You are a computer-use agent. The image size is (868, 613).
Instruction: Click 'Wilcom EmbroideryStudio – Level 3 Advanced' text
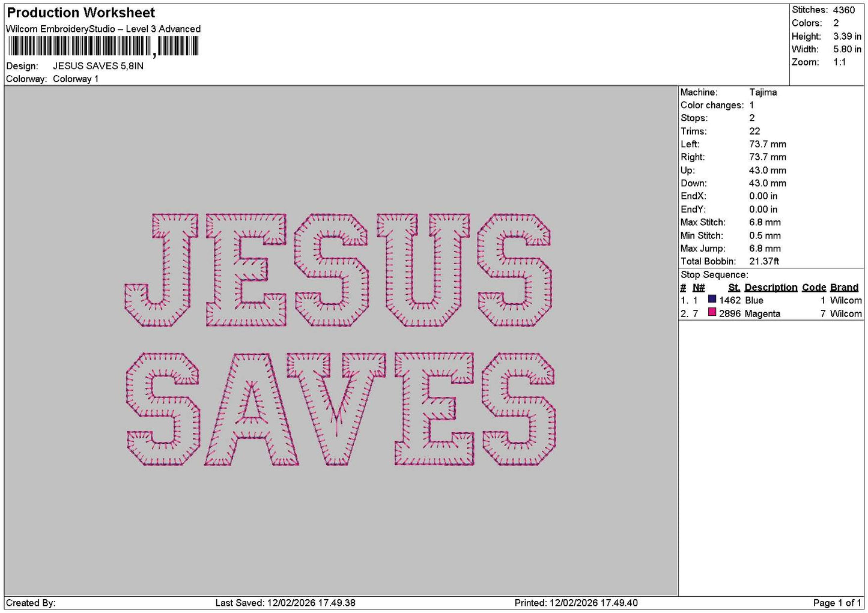103,29
